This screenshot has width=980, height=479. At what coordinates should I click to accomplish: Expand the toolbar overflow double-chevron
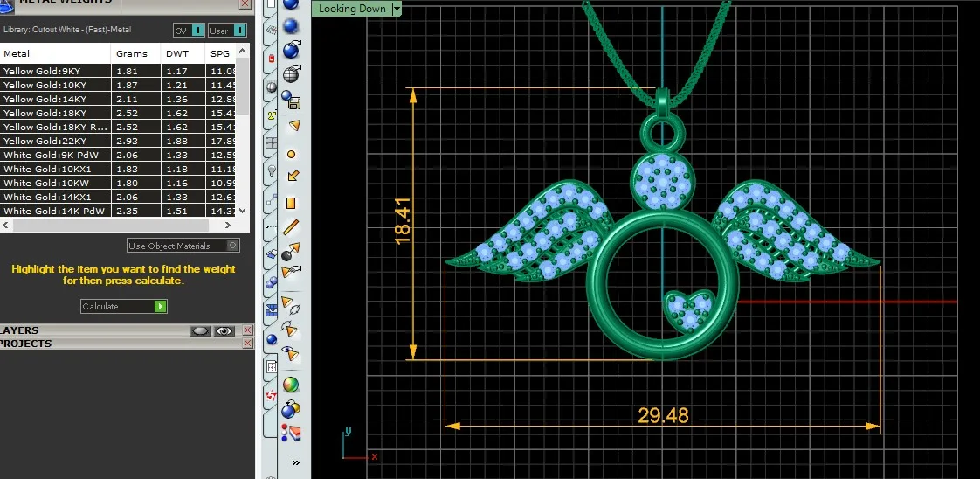(295, 462)
